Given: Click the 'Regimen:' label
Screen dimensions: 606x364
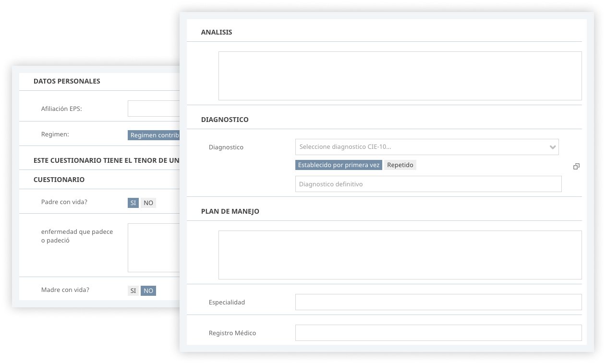Looking at the screenshot, I should coord(55,134).
